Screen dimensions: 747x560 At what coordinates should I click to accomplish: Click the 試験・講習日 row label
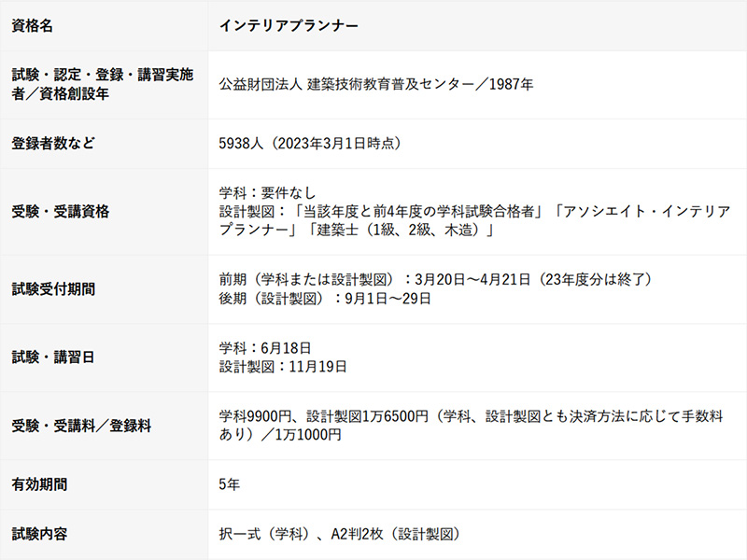pyautogui.click(x=53, y=357)
